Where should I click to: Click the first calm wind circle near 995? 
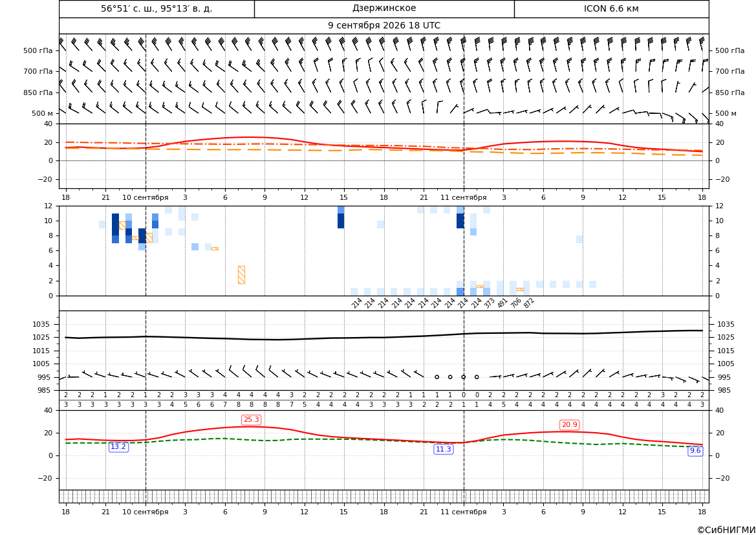[437, 377]
